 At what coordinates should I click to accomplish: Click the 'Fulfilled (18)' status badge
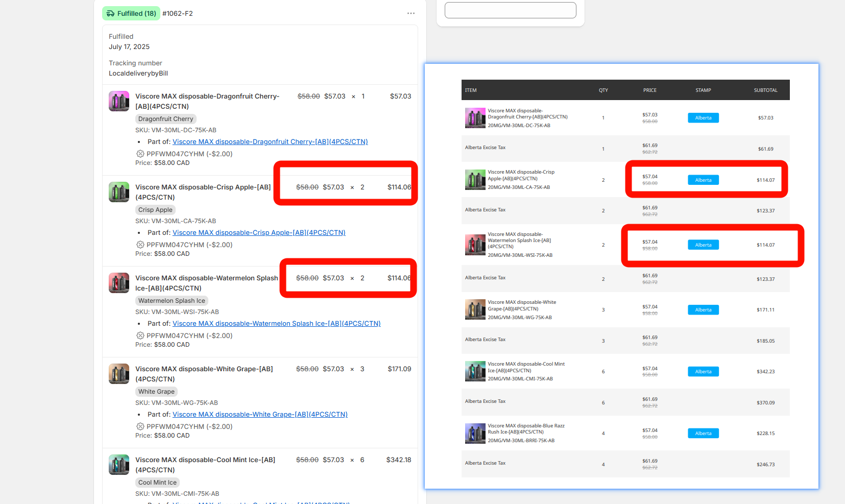131,14
